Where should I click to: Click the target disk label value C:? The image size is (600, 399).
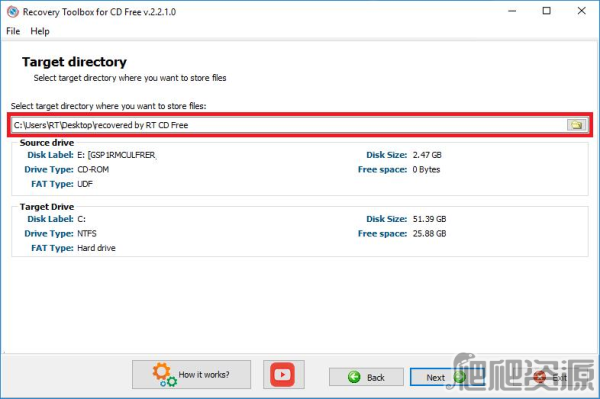click(82, 219)
